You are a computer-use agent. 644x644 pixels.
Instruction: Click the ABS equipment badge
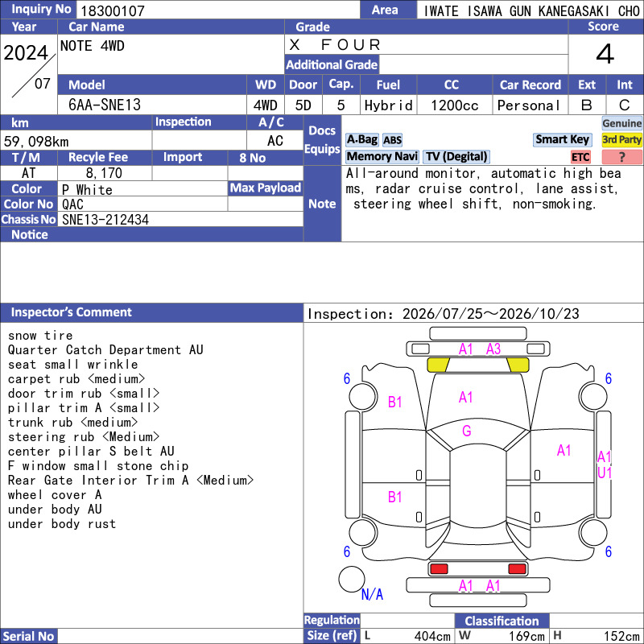coord(392,140)
